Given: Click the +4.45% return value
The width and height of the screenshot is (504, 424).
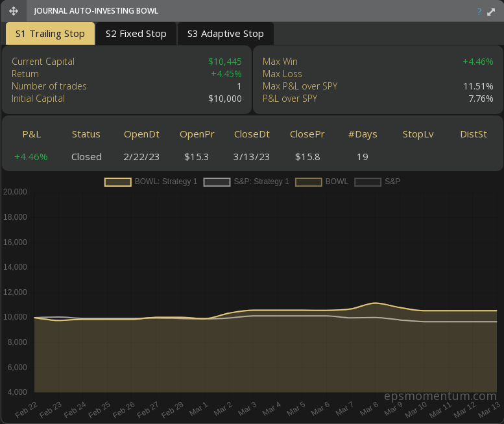Looking at the screenshot, I should point(226,74).
